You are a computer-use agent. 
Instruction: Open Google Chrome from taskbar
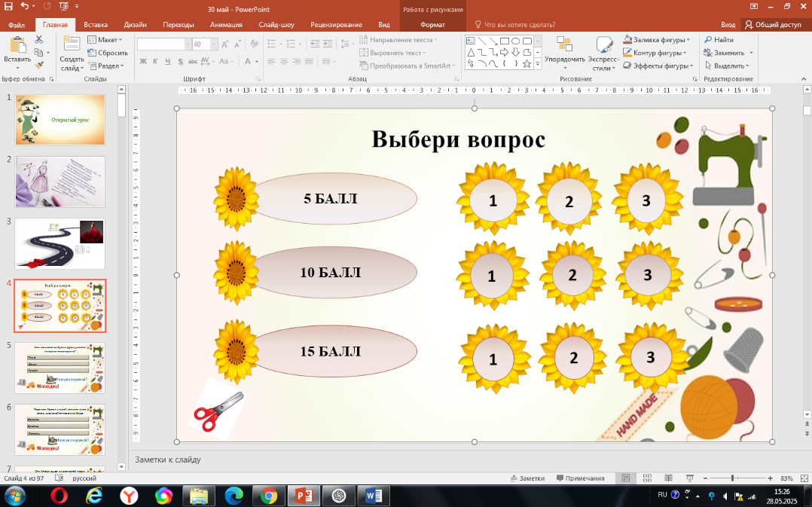point(268,496)
